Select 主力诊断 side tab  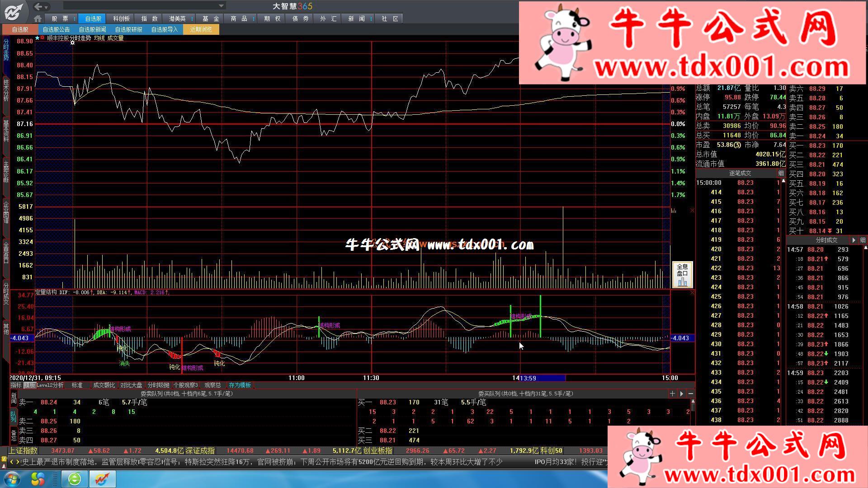(6, 172)
